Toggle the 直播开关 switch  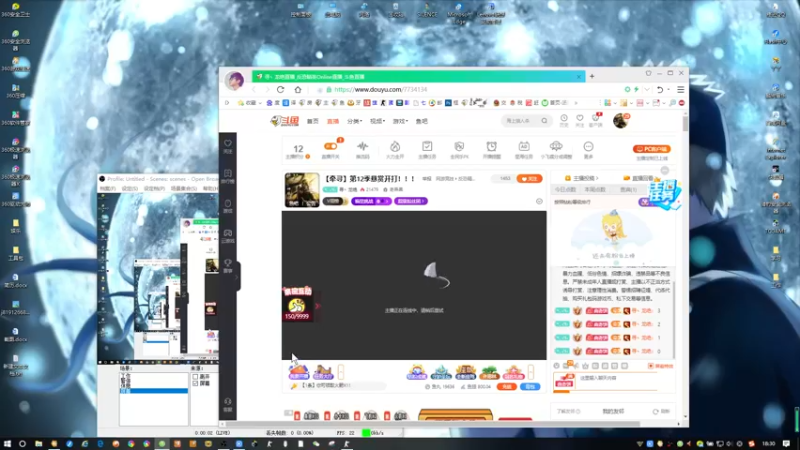pyautogui.click(x=331, y=146)
